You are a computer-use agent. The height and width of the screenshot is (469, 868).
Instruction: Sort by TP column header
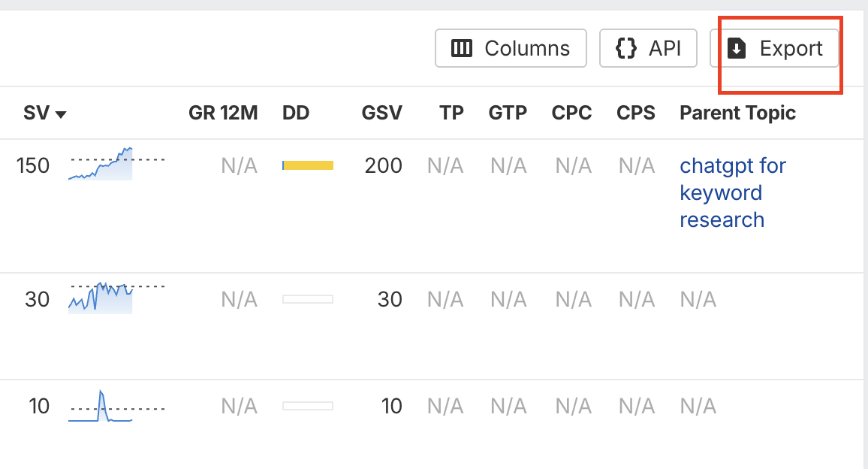pyautogui.click(x=451, y=113)
